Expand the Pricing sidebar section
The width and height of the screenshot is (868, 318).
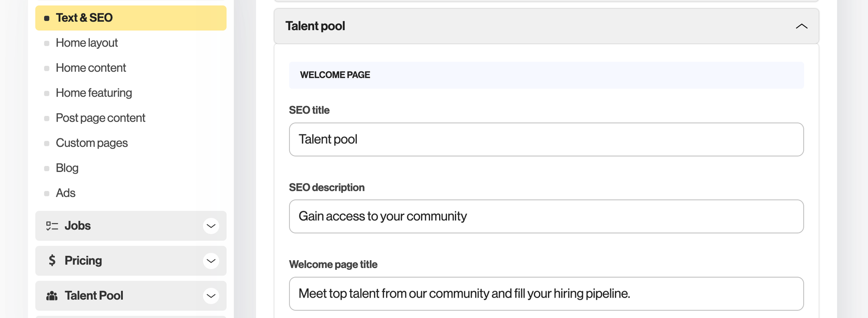click(x=211, y=261)
